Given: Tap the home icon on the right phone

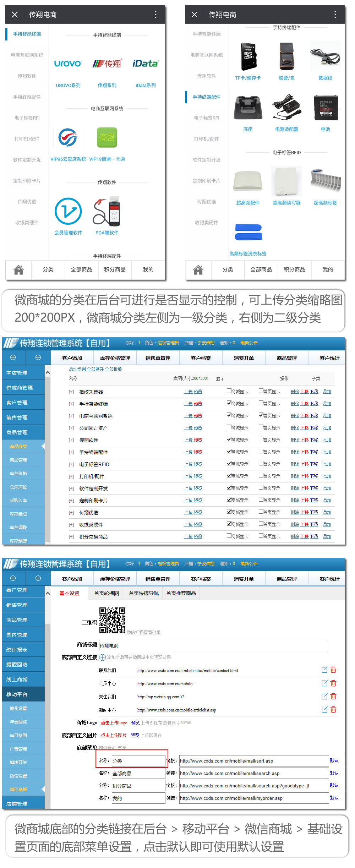Looking at the screenshot, I should tap(198, 270).
